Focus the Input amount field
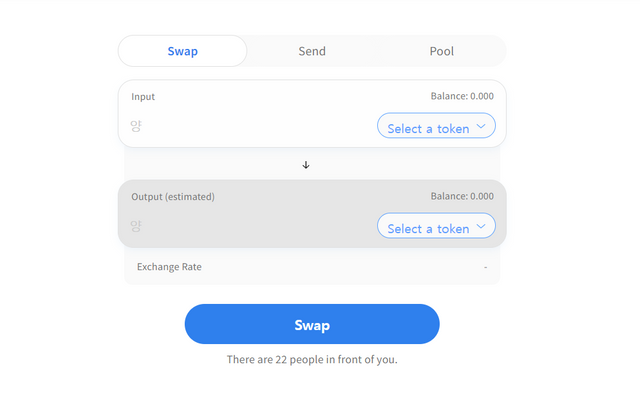 [x=220, y=127]
